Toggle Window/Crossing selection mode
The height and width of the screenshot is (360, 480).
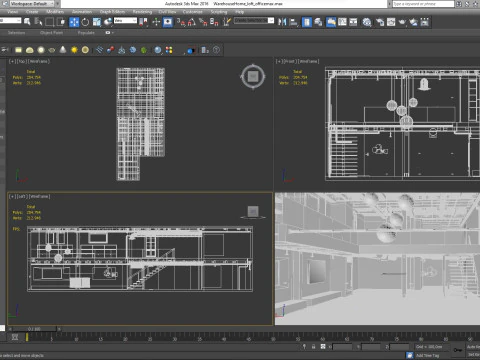tap(61, 22)
